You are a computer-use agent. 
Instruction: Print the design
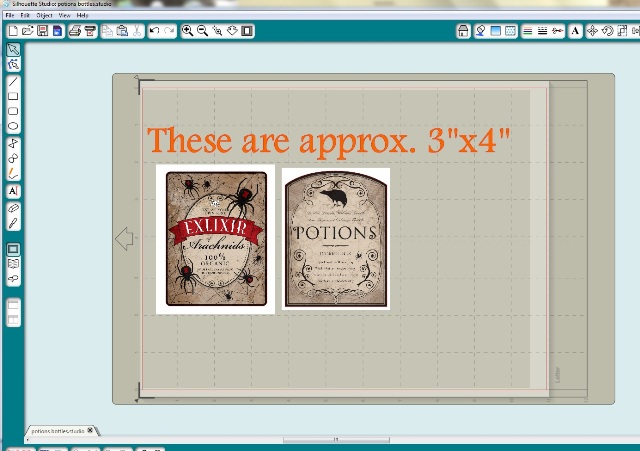tap(75, 31)
